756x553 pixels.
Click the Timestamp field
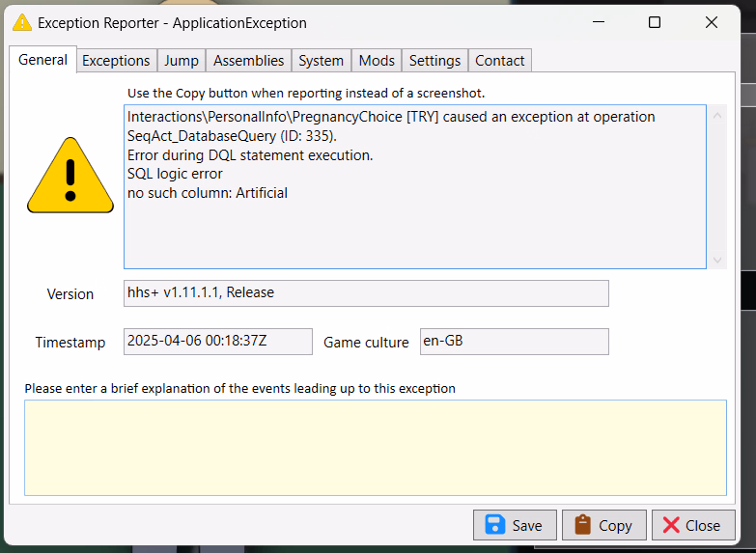point(218,342)
